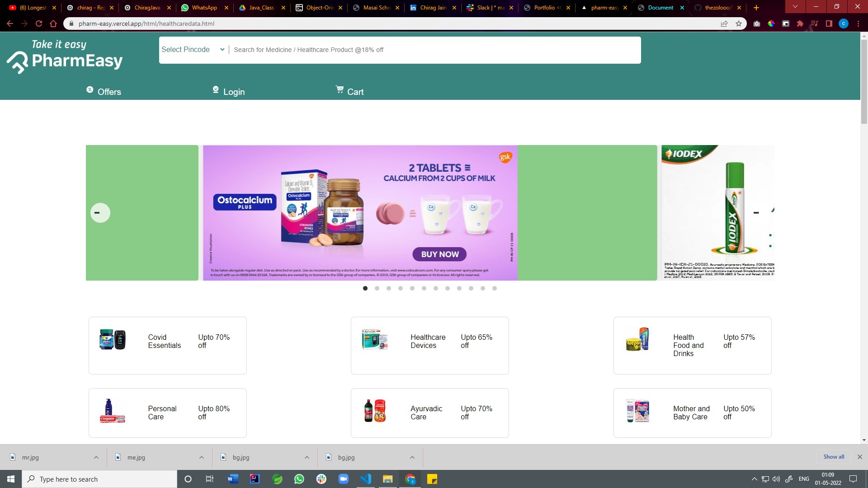The height and width of the screenshot is (488, 868).
Task: Open File Explorer from taskbar
Action: click(388, 479)
